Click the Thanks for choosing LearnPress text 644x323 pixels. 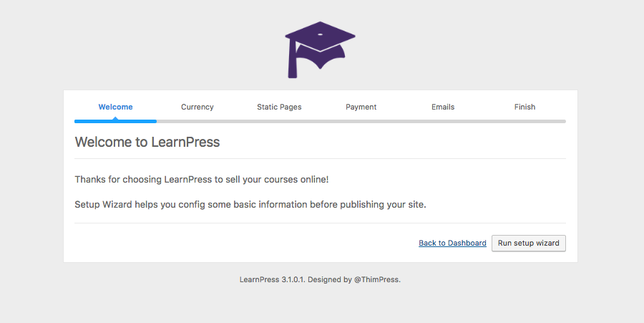tap(202, 179)
